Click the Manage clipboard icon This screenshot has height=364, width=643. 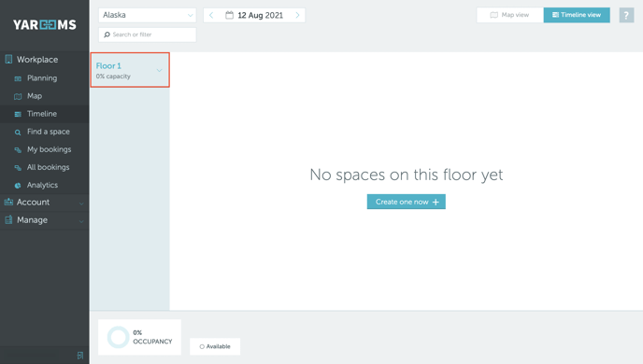pyautogui.click(x=8, y=220)
